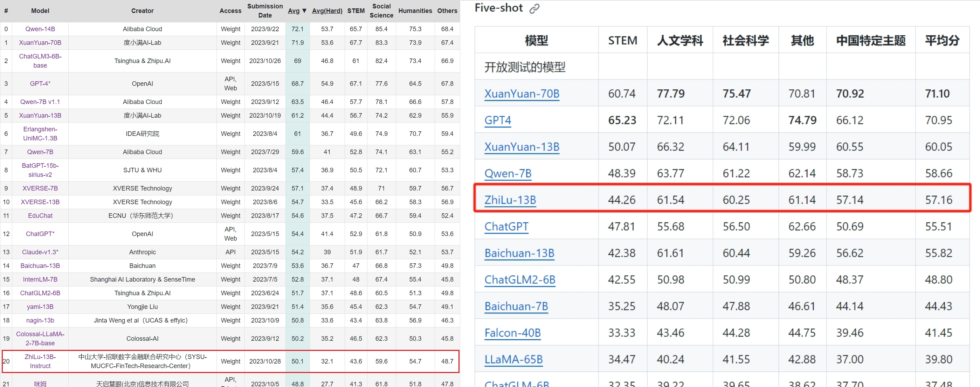This screenshot has height=387, width=980.
Task: Open Qwen-14B model link in leaderboard
Action: [40, 29]
